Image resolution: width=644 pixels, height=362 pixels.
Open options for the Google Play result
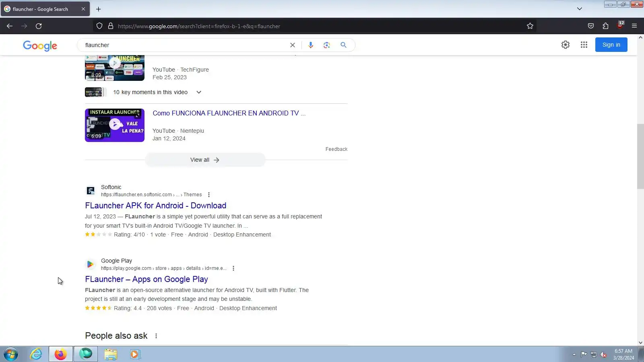(233, 268)
